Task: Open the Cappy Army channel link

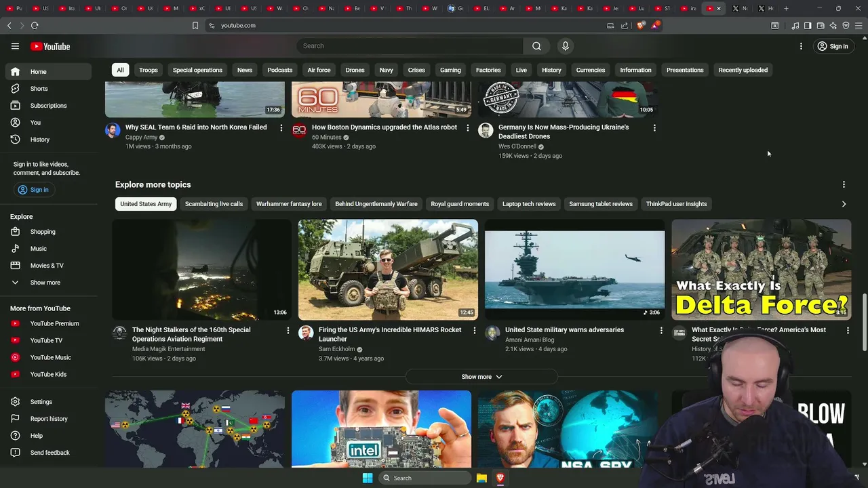Action: point(141,137)
